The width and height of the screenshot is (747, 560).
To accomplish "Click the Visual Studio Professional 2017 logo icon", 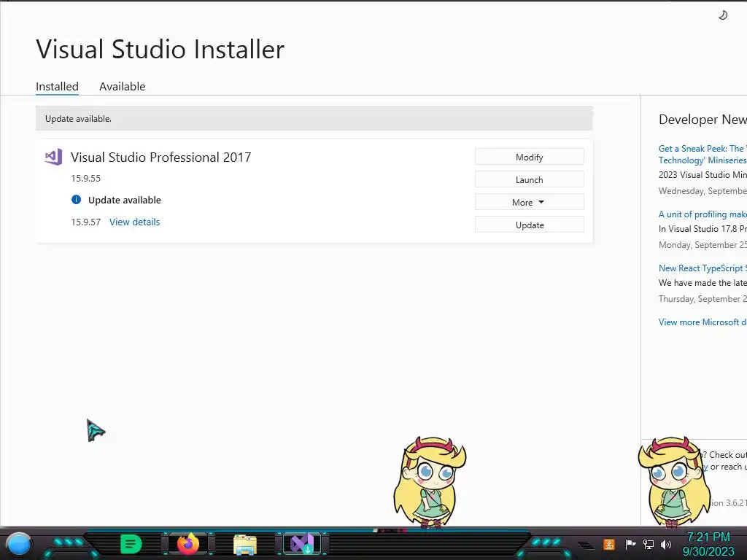I will [53, 157].
